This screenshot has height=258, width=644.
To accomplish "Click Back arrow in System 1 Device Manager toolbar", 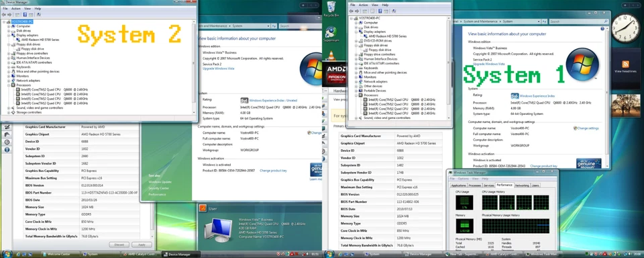I will coord(352,11).
